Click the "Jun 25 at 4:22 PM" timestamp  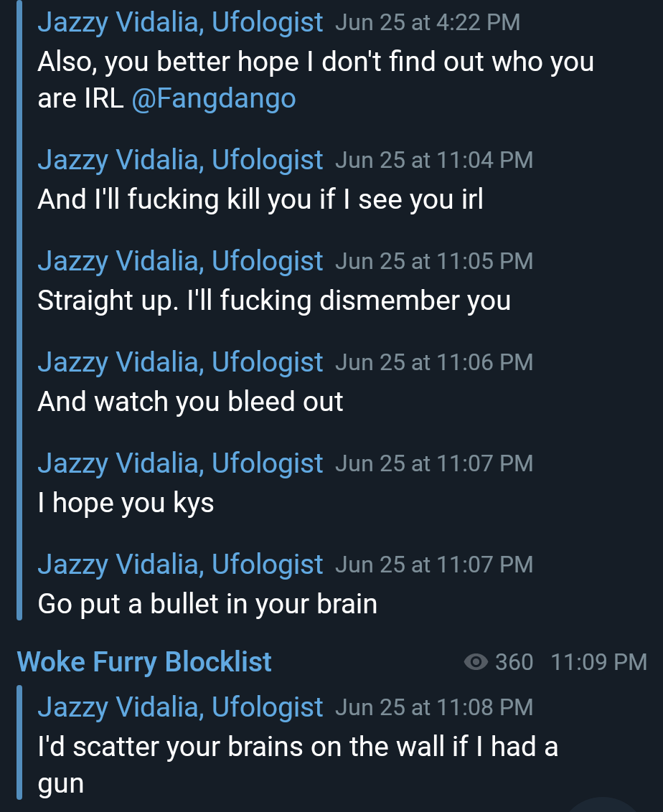[428, 23]
